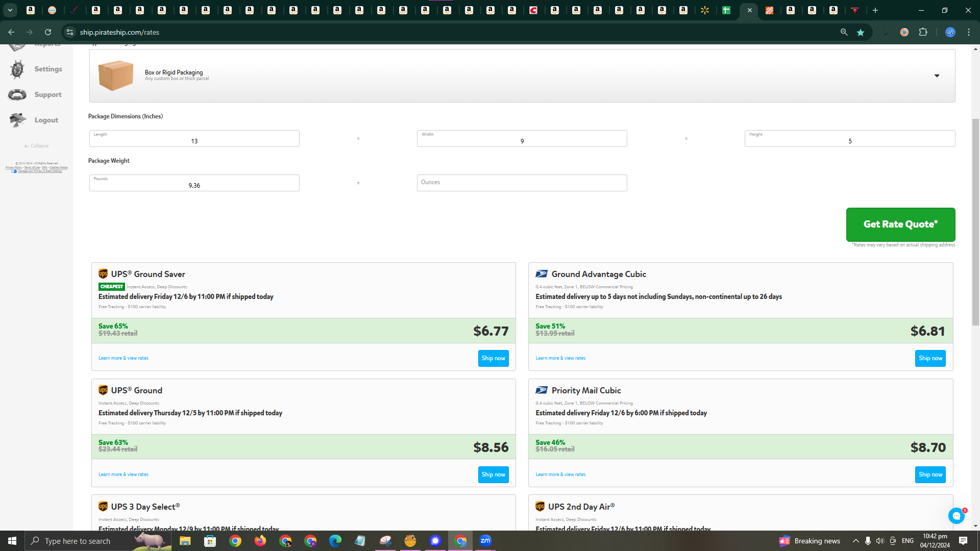This screenshot has width=980, height=551.
Task: Open the tab search dropdown in tab strip
Action: click(10, 10)
